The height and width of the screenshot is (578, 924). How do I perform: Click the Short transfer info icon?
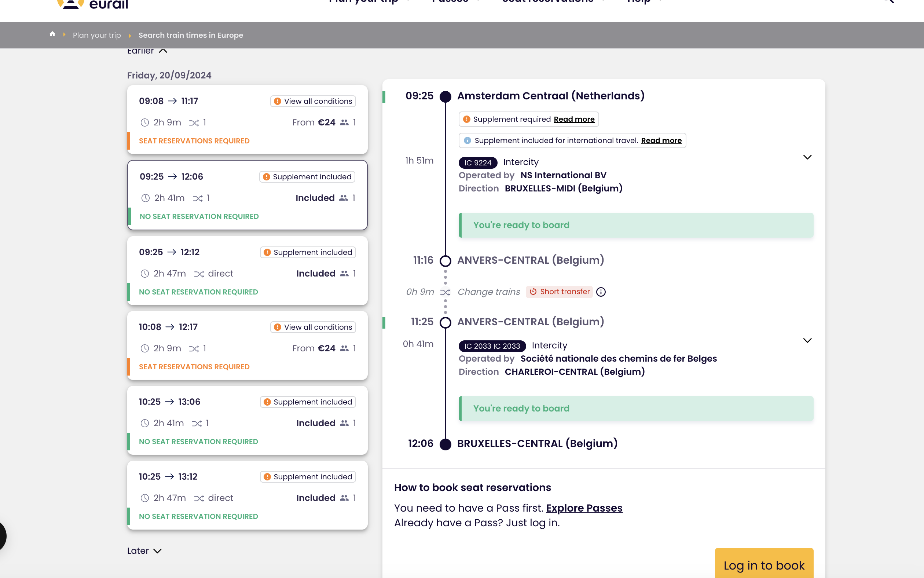point(601,292)
